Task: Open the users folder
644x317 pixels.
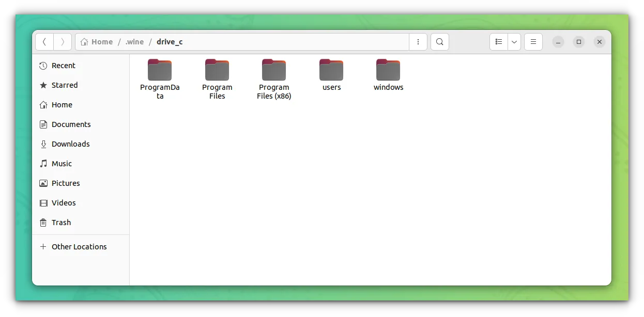Action: point(331,70)
